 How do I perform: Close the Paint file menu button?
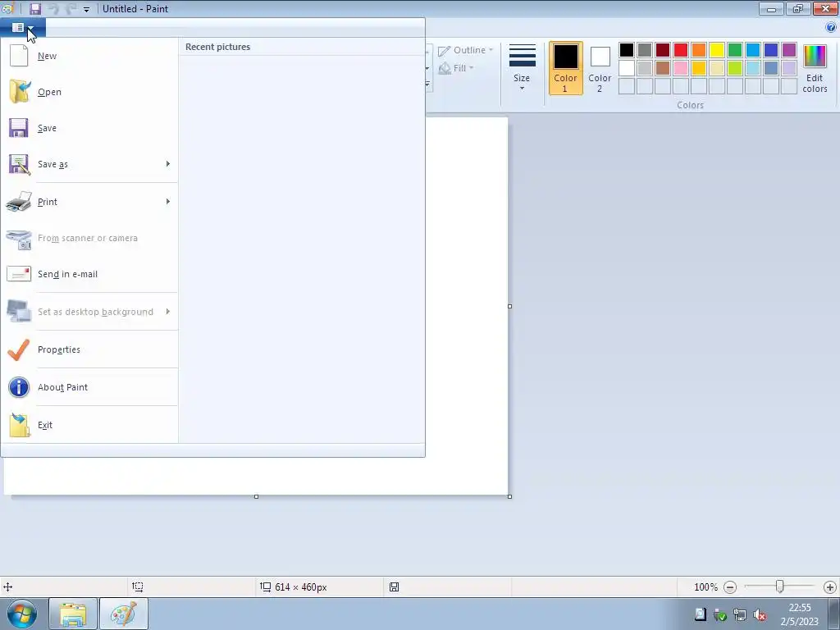(x=23, y=27)
